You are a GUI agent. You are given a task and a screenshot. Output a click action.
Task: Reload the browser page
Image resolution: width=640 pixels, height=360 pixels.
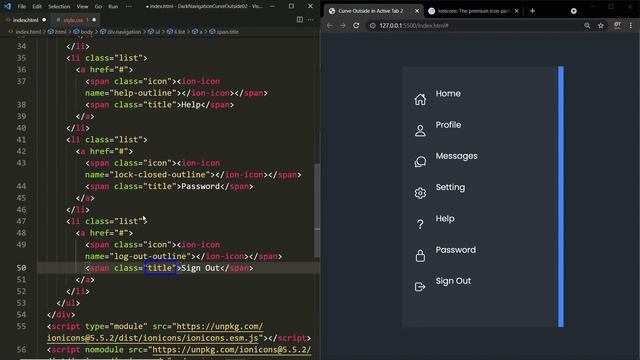356,25
